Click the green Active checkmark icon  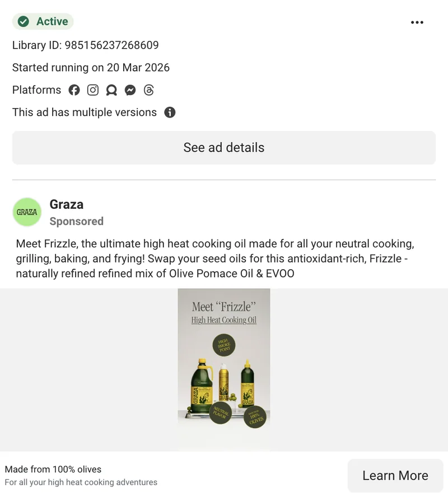click(24, 22)
